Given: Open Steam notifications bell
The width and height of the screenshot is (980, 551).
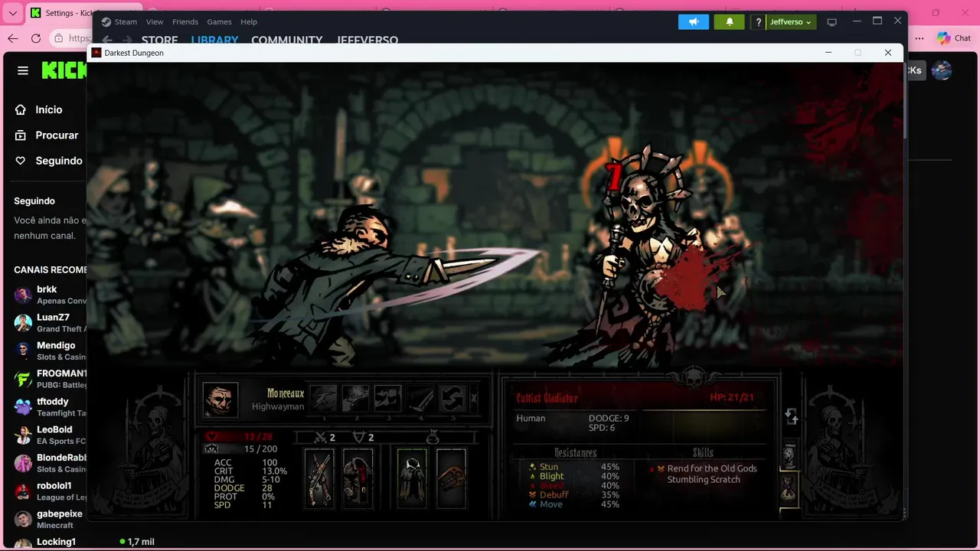Looking at the screenshot, I should point(730,21).
